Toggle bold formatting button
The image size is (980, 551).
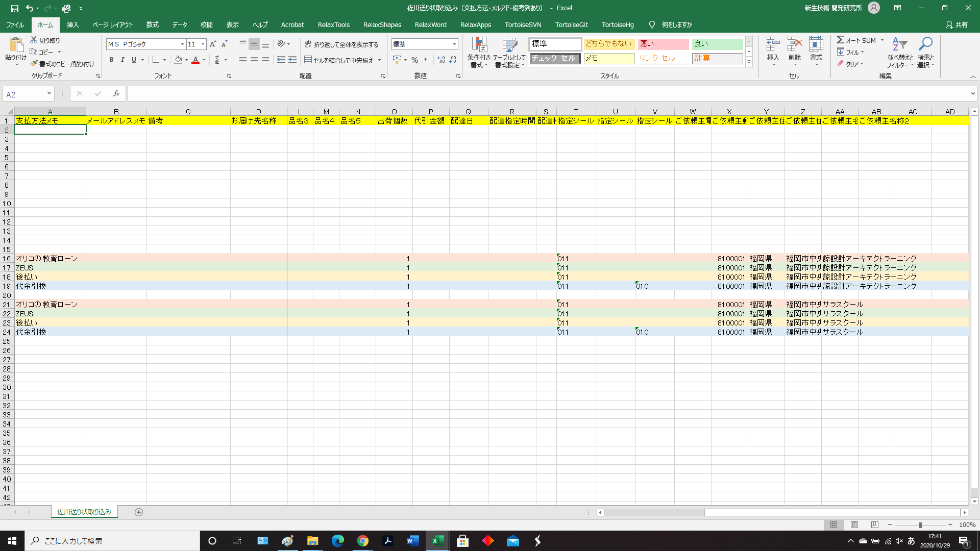pyautogui.click(x=111, y=60)
